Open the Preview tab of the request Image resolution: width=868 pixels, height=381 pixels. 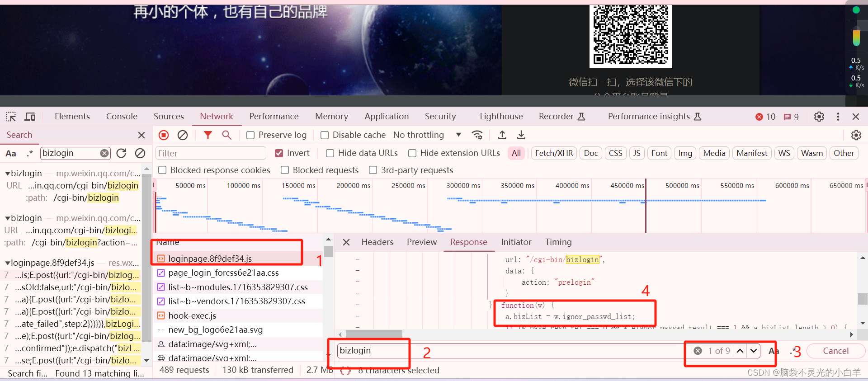tap(422, 242)
